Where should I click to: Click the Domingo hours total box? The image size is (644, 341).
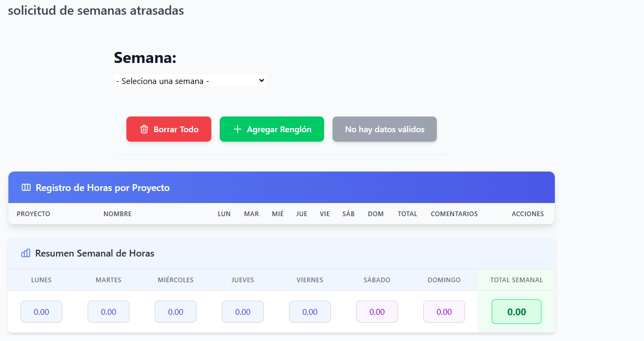[444, 312]
